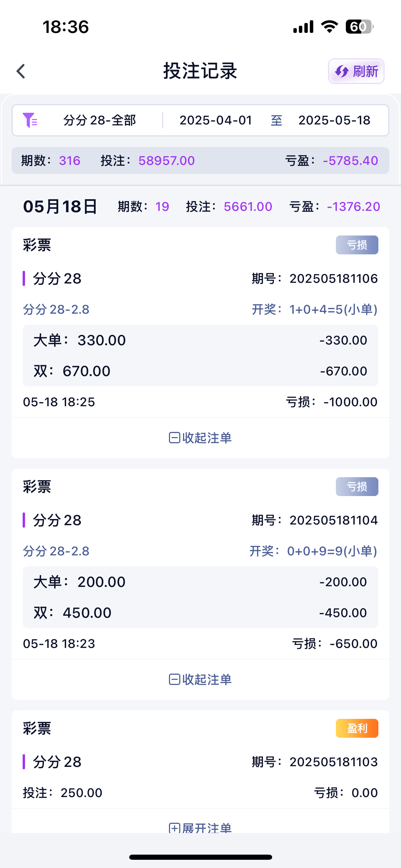Viewport: 401px width, 868px height.
Task: Click the minus icon on first 收起注单
Action: click(x=174, y=438)
